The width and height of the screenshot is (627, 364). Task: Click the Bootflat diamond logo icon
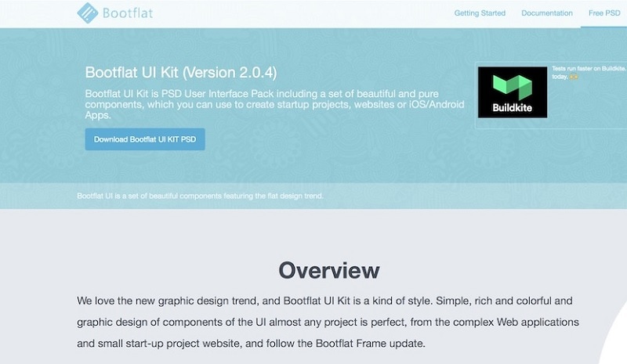(88, 13)
